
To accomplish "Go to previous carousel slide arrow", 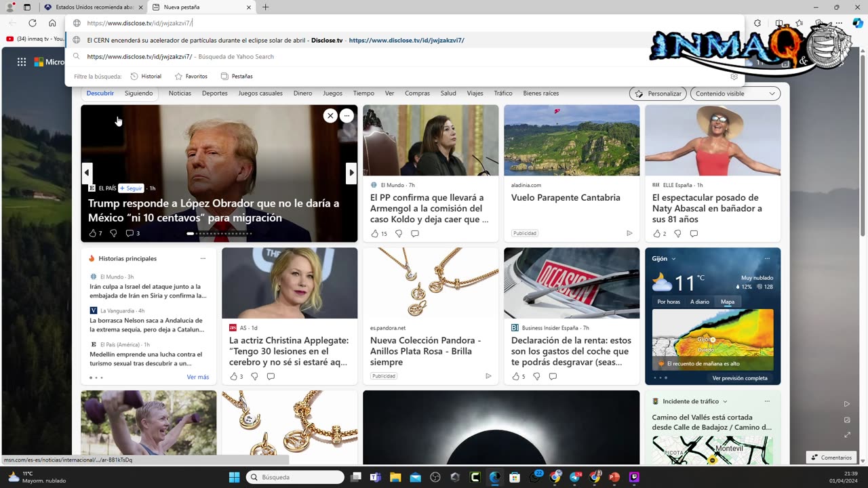I will coord(87,173).
